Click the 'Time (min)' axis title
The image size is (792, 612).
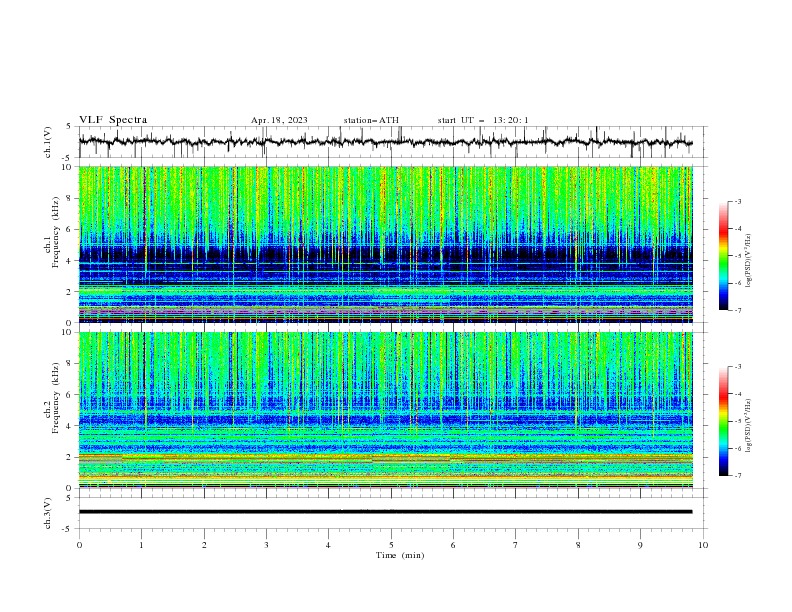[x=400, y=555]
